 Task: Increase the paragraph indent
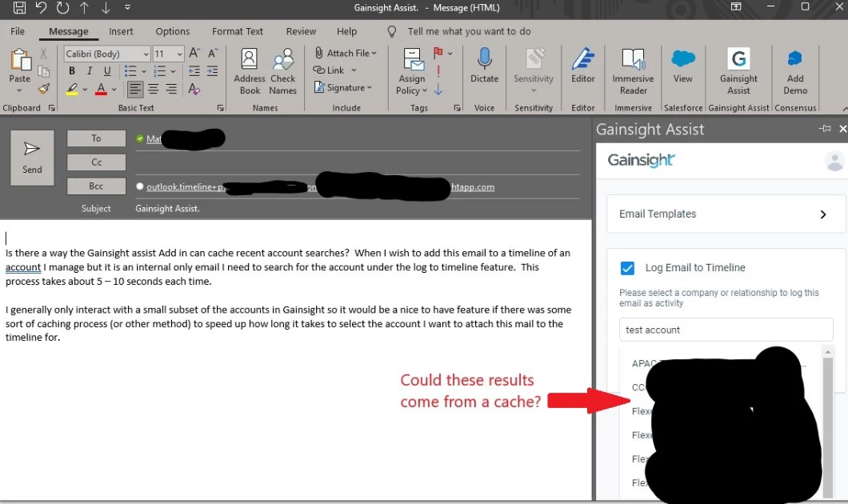213,71
